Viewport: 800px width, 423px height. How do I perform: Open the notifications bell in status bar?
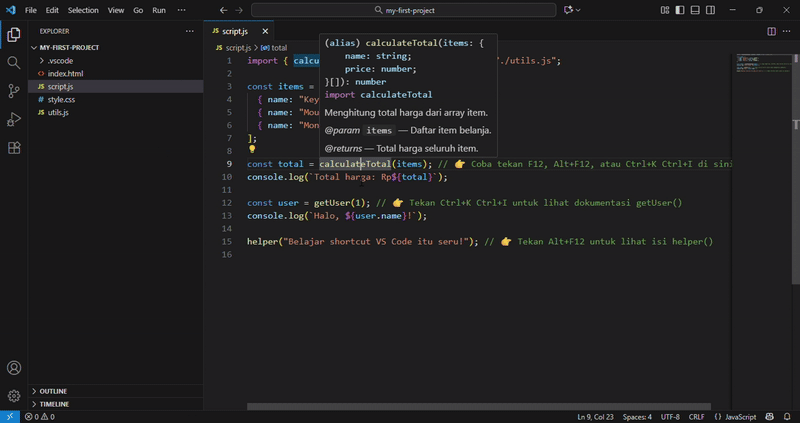785,416
